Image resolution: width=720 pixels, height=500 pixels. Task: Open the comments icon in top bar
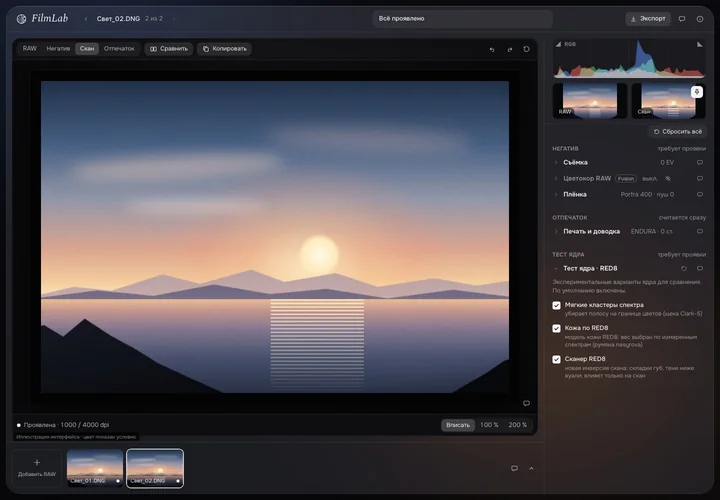(682, 19)
